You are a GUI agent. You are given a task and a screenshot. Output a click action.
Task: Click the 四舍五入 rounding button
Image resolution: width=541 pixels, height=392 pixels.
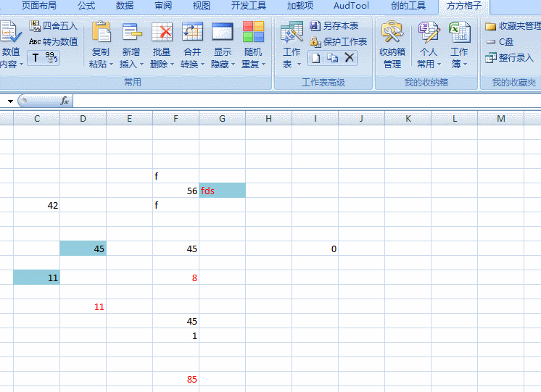pos(54,26)
